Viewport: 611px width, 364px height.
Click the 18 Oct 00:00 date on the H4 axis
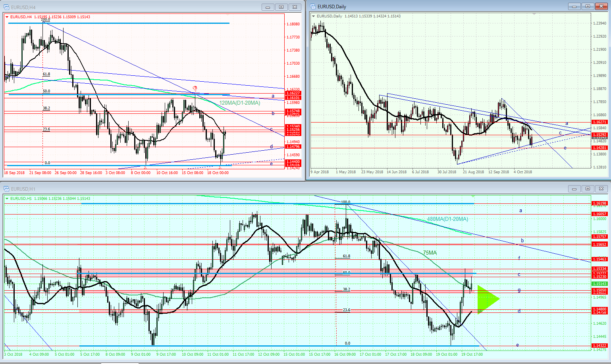[x=218, y=173]
